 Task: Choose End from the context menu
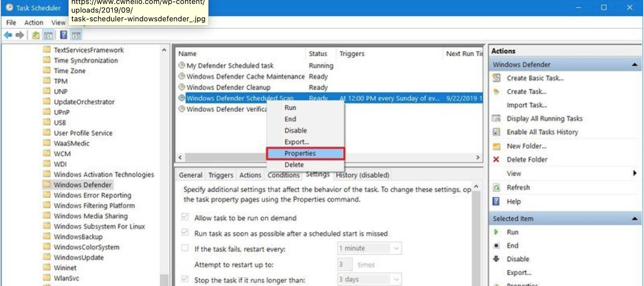305,119
